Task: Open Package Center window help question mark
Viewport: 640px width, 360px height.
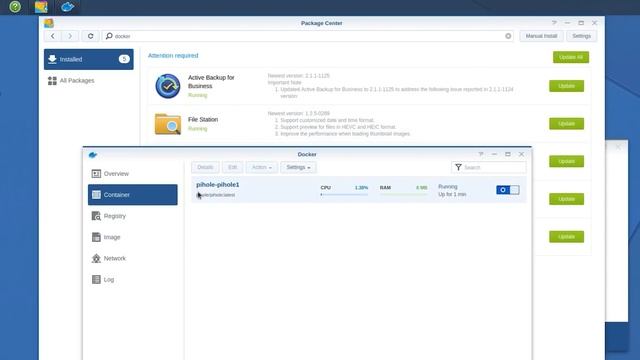Action: (x=554, y=23)
